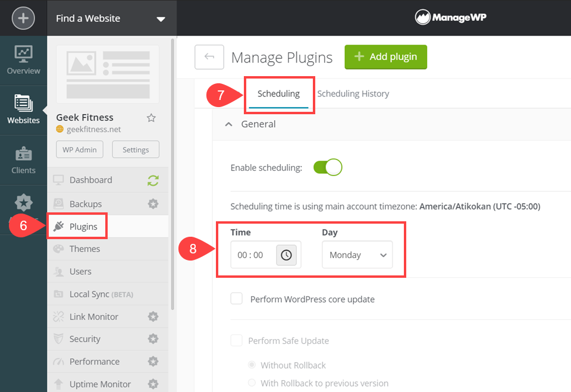
Task: Refresh the Dashboard using the green refresh icon
Action: [153, 180]
